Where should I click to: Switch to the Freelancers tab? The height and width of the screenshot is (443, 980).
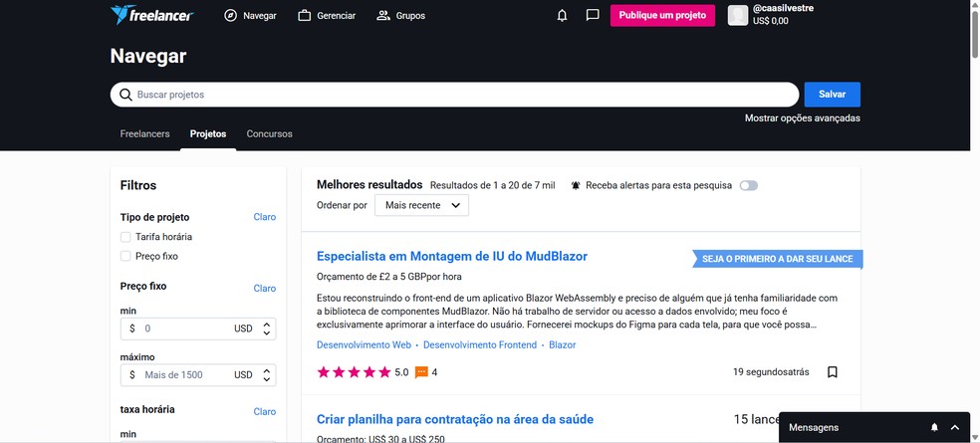coord(144,133)
